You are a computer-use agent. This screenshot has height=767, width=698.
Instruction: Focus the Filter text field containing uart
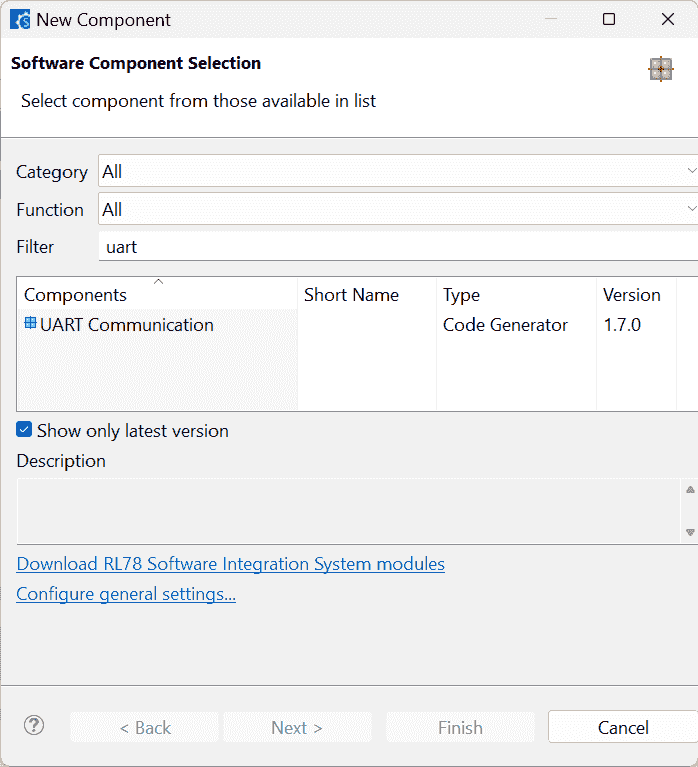(398, 246)
